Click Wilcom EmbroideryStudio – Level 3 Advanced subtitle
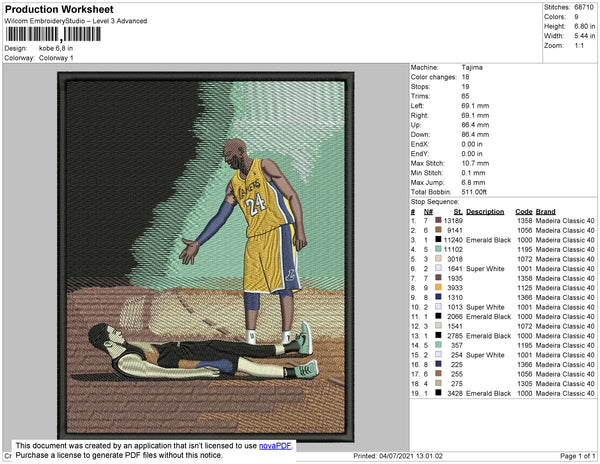600x464 pixels. [76, 21]
